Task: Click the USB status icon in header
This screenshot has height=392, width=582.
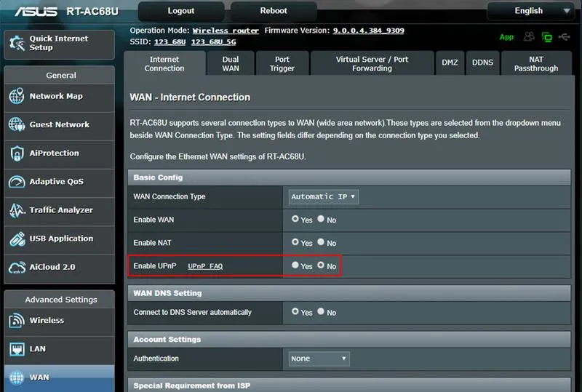Action: click(565, 37)
